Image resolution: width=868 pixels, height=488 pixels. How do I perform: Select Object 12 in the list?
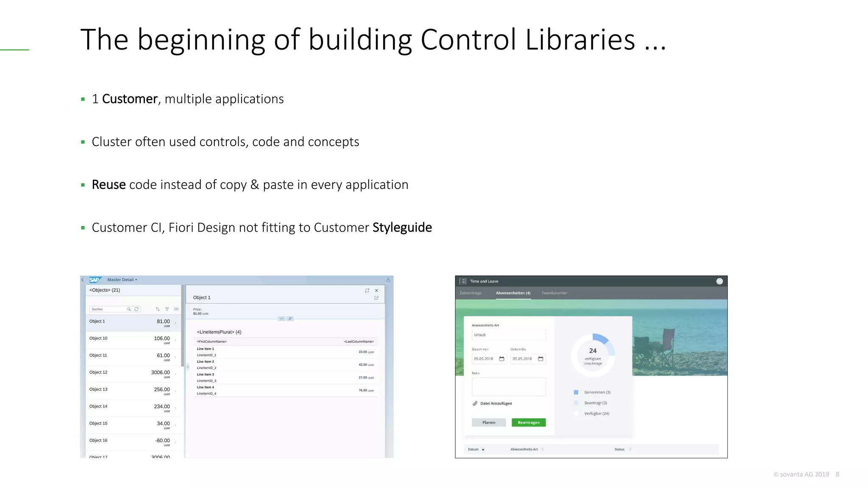pos(134,374)
